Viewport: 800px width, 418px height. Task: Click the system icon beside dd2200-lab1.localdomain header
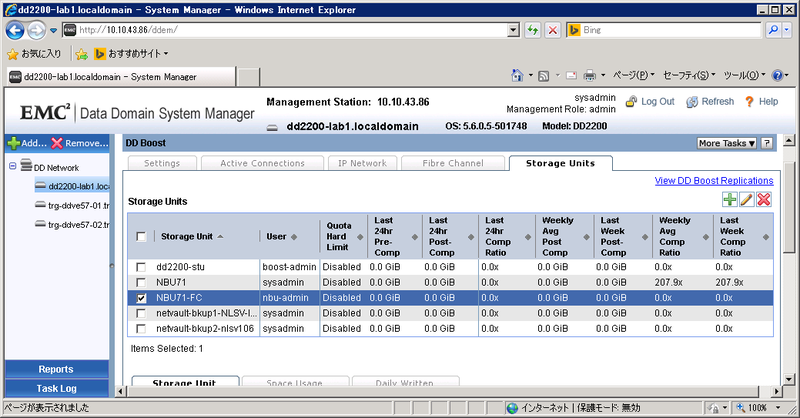tap(272, 127)
